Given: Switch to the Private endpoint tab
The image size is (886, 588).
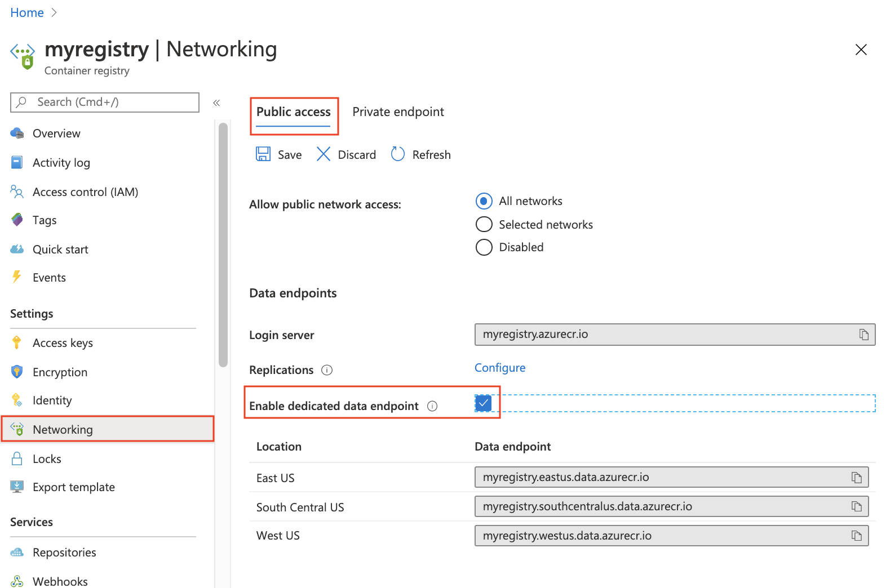Looking at the screenshot, I should 398,112.
